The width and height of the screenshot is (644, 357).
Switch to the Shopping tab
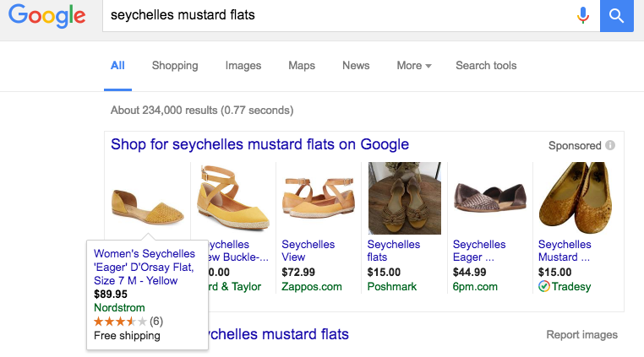coord(175,66)
